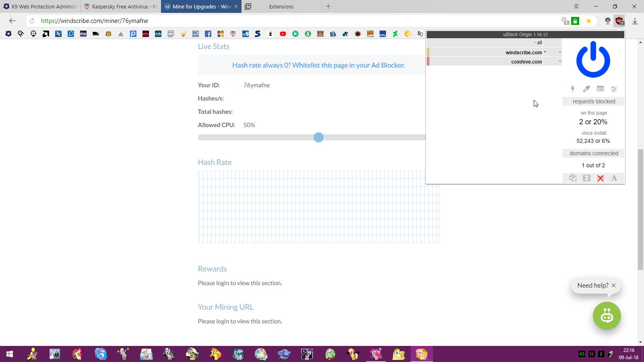This screenshot has height=362, width=644.
Task: Click the coinhive.com row in uBlock
Action: pyautogui.click(x=494, y=62)
